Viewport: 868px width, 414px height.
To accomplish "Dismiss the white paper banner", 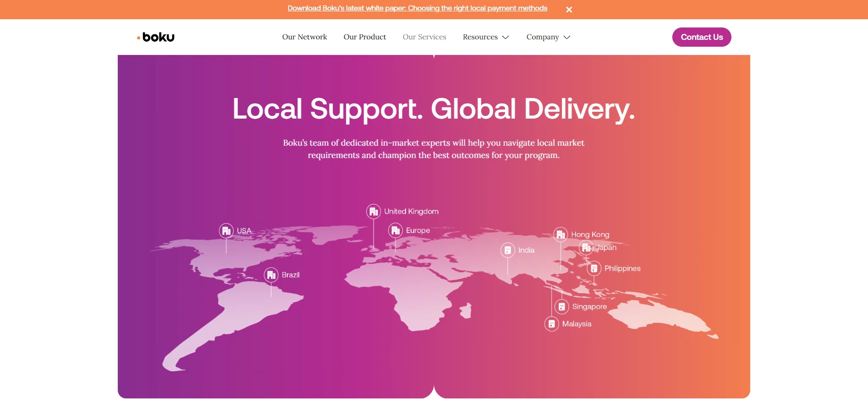I will point(569,10).
